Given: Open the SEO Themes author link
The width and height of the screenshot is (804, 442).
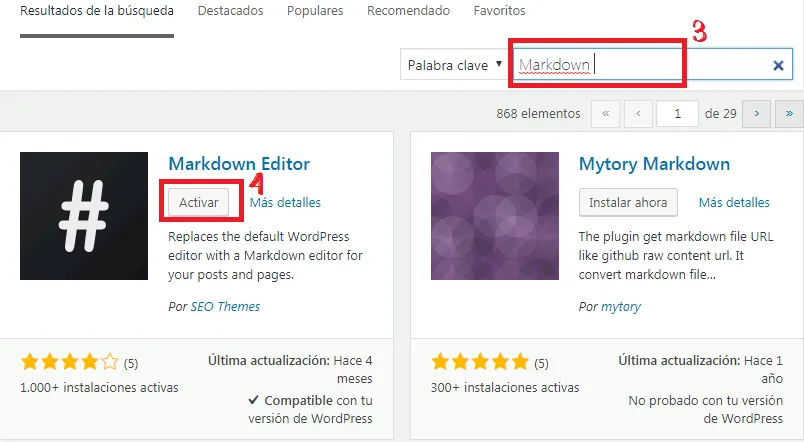Looking at the screenshot, I should 225,307.
